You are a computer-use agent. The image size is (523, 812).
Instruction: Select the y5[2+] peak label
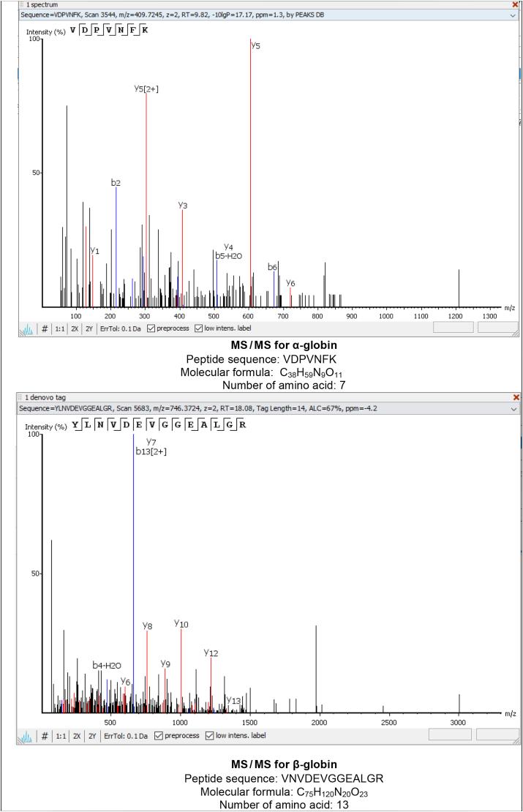(x=146, y=89)
